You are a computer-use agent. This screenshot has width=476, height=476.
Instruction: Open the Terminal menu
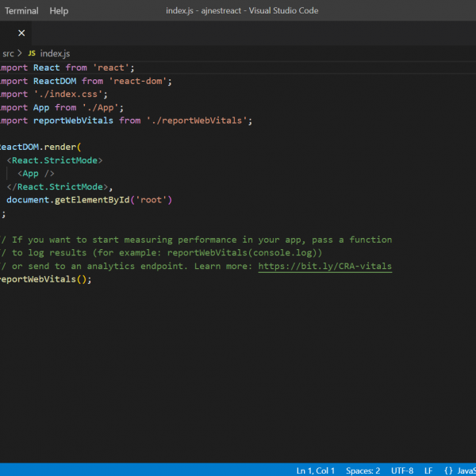click(21, 11)
